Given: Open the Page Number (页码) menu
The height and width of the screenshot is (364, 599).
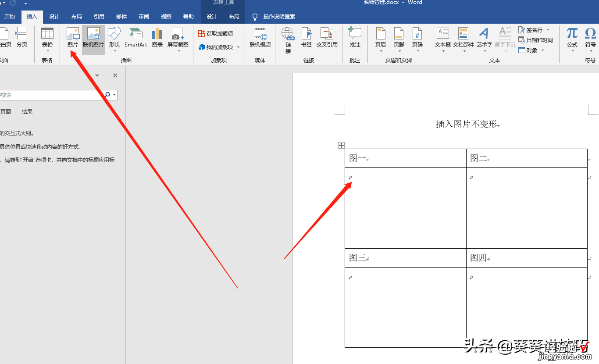Looking at the screenshot, I should point(417,39).
